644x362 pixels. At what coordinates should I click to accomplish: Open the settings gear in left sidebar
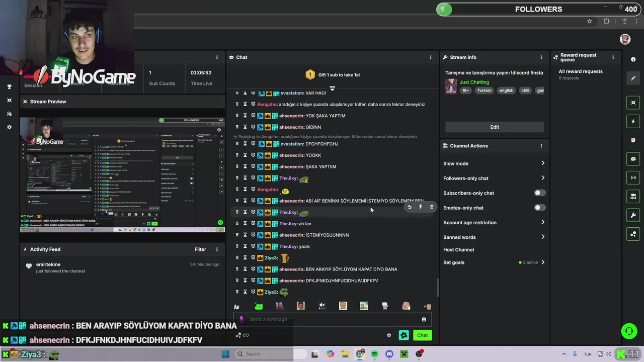point(9,127)
